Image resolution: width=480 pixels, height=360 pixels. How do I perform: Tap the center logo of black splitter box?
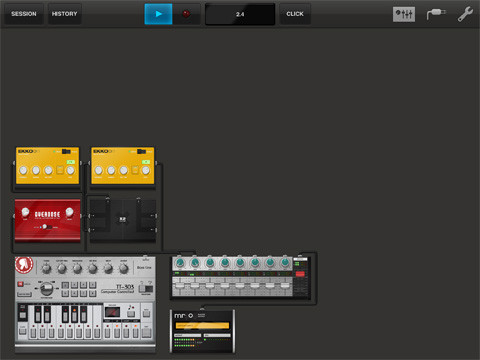(x=122, y=220)
